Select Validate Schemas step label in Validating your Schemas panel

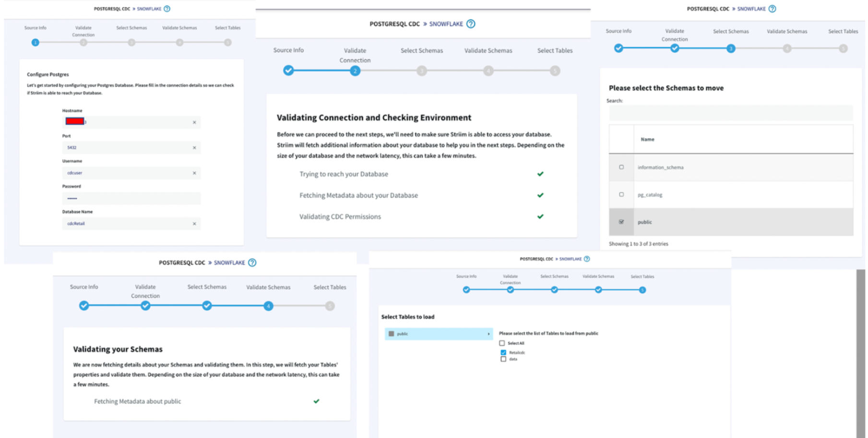click(268, 287)
